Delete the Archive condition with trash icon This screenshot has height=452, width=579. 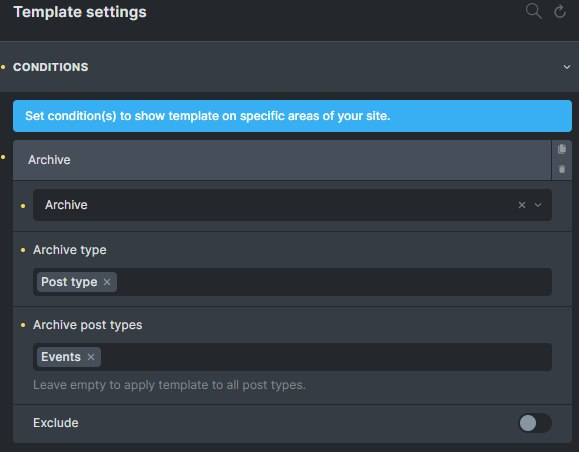pos(562,169)
